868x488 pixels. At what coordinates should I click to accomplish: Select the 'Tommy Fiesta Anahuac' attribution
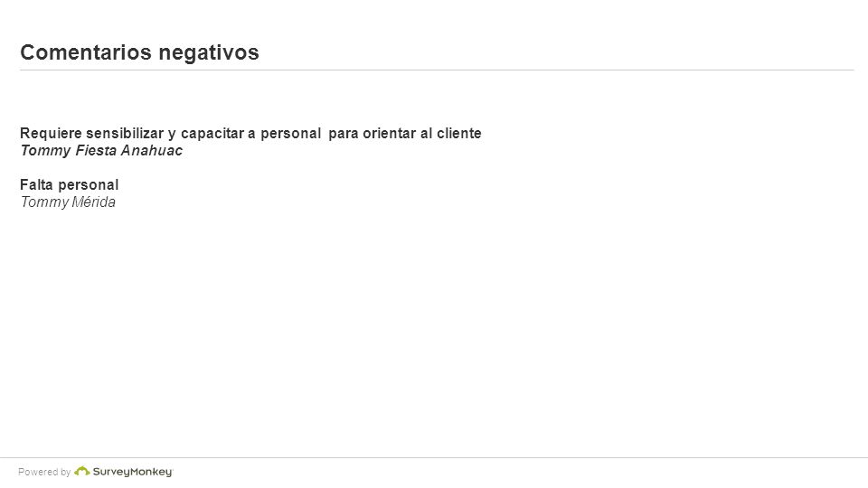(x=101, y=151)
